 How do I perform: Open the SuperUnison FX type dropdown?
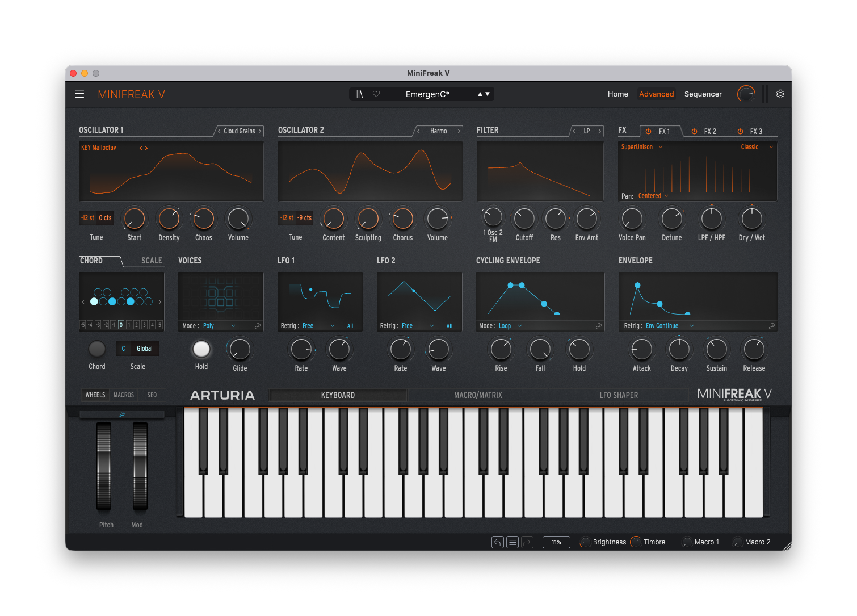click(x=642, y=147)
